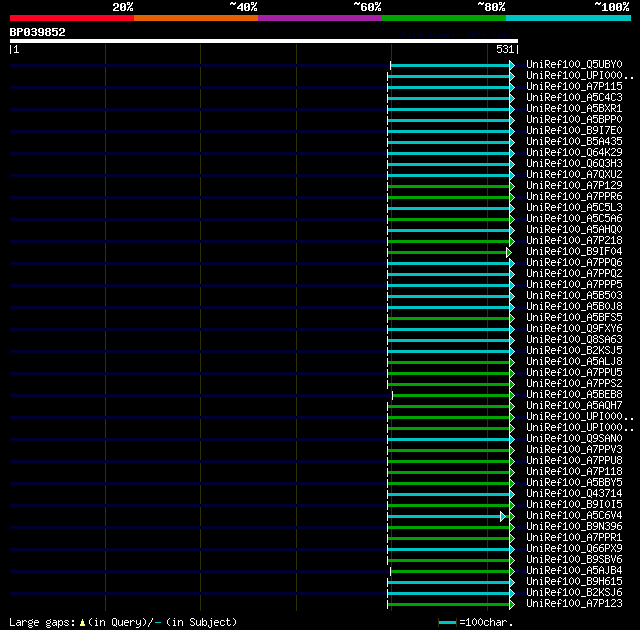Select the UniRef100_A5ALJ8 label
The width and height of the screenshot is (640, 630).
574,362
